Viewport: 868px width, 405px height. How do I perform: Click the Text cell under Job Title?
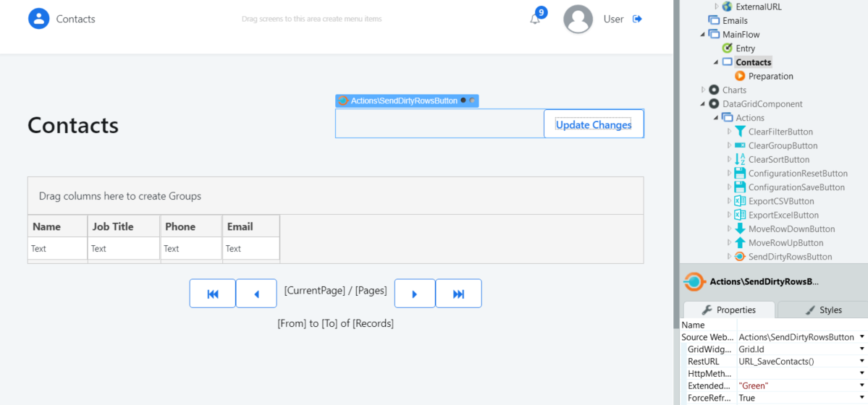tap(124, 248)
